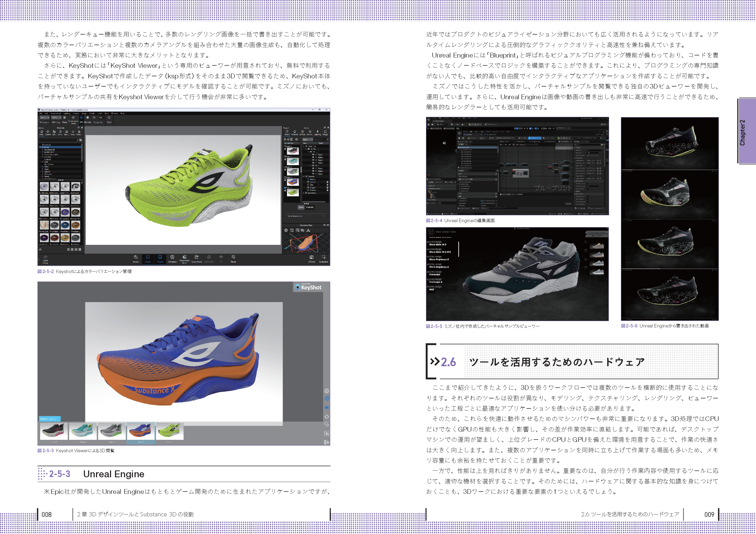Screen dimensions: 756x534
Task: Click the starred image icon in KeyShot Viewer
Action: [x=326, y=433]
